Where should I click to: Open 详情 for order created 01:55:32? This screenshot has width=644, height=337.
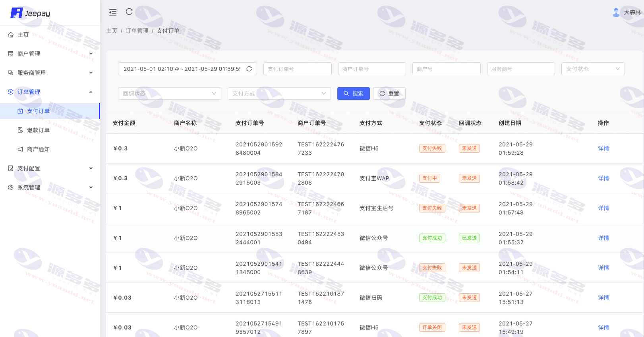coord(603,238)
